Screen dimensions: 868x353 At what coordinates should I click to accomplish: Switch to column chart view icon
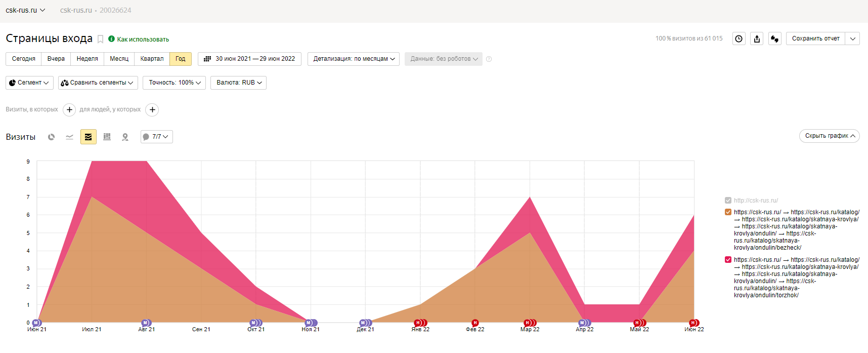[107, 137]
